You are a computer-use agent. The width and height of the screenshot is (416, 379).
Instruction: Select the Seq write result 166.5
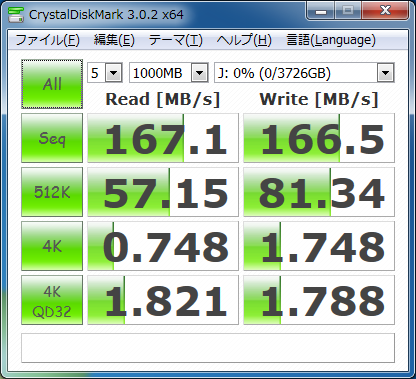(x=319, y=138)
